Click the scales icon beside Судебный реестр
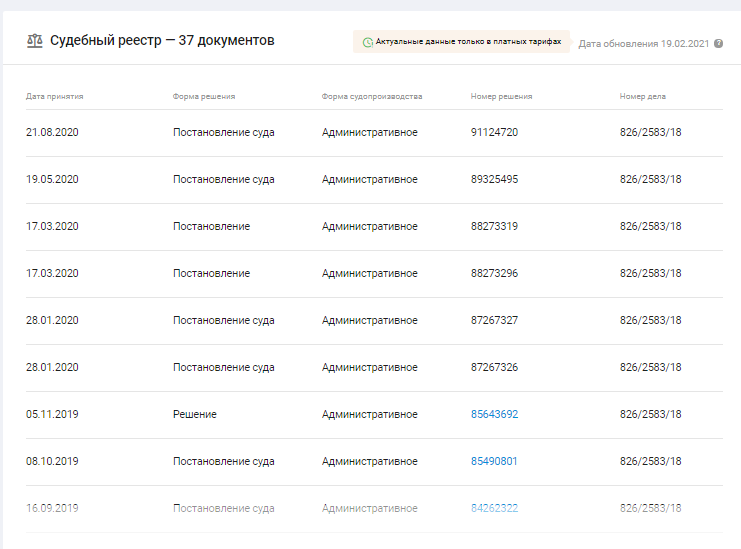741x549 pixels. click(x=35, y=41)
